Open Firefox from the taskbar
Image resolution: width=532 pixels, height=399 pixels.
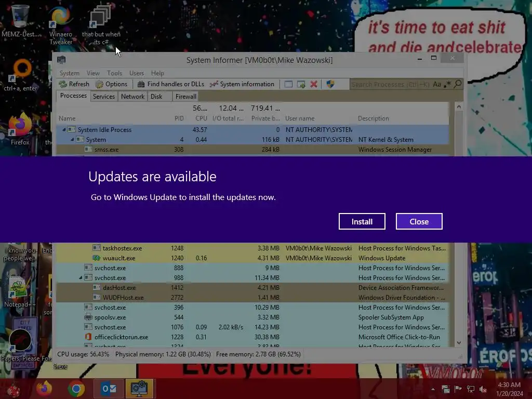[x=45, y=389]
